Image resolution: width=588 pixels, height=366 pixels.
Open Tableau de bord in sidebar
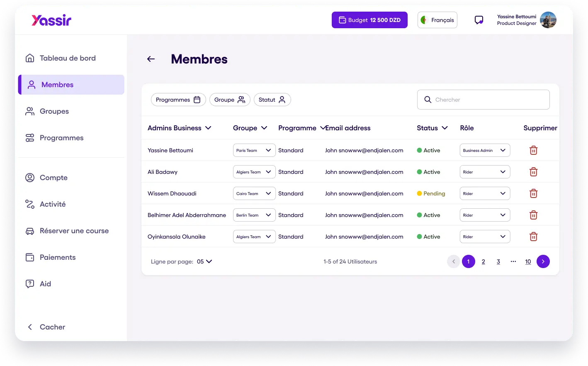61,58
